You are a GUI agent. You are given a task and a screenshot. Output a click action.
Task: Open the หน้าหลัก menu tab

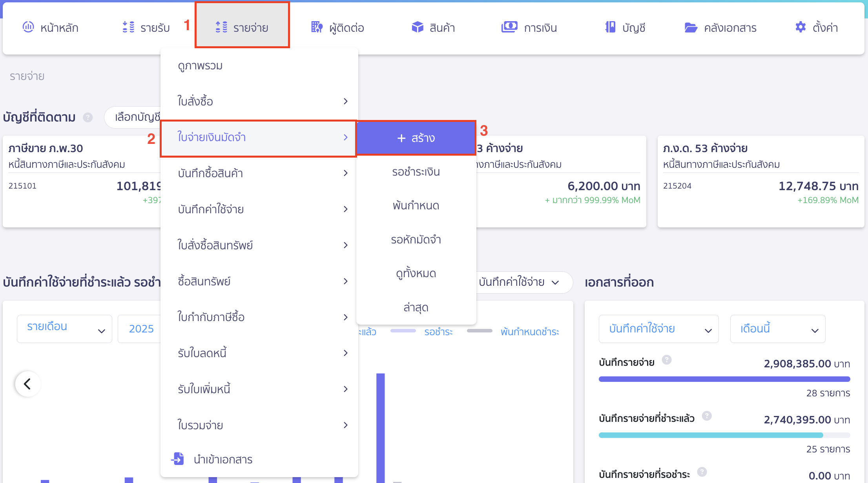pos(51,27)
